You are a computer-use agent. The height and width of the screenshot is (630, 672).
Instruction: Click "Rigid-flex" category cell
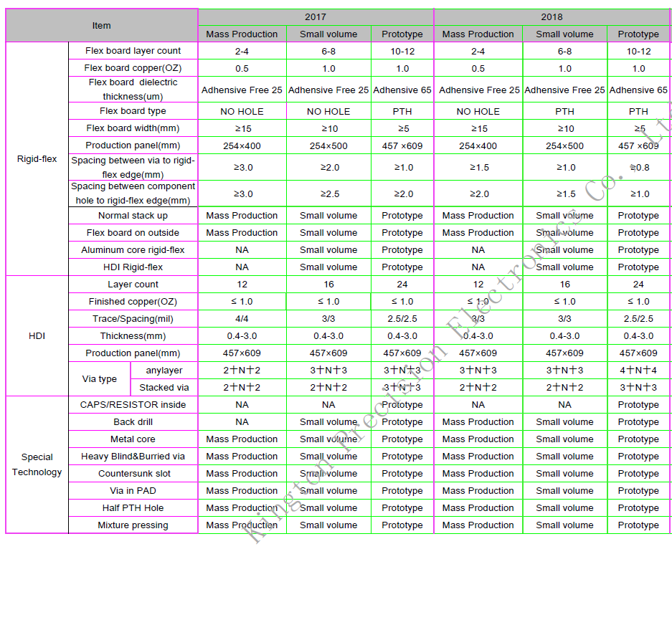click(37, 159)
